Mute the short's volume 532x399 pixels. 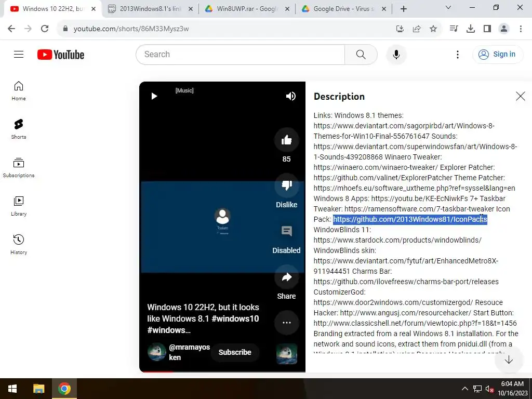pyautogui.click(x=291, y=96)
